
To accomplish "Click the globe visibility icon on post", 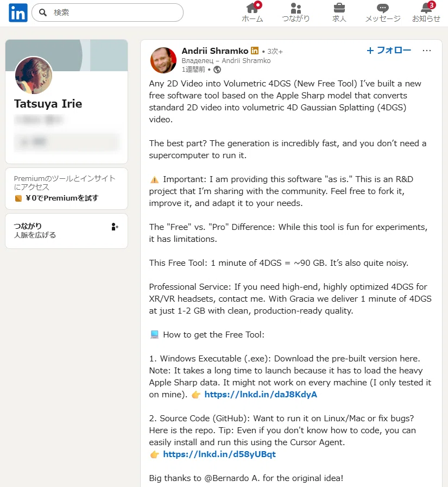I will pyautogui.click(x=218, y=70).
